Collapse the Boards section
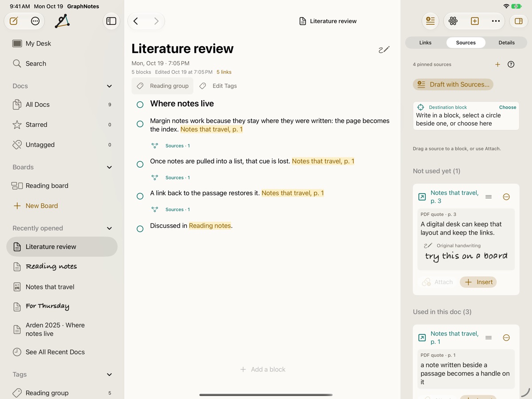 click(x=110, y=167)
